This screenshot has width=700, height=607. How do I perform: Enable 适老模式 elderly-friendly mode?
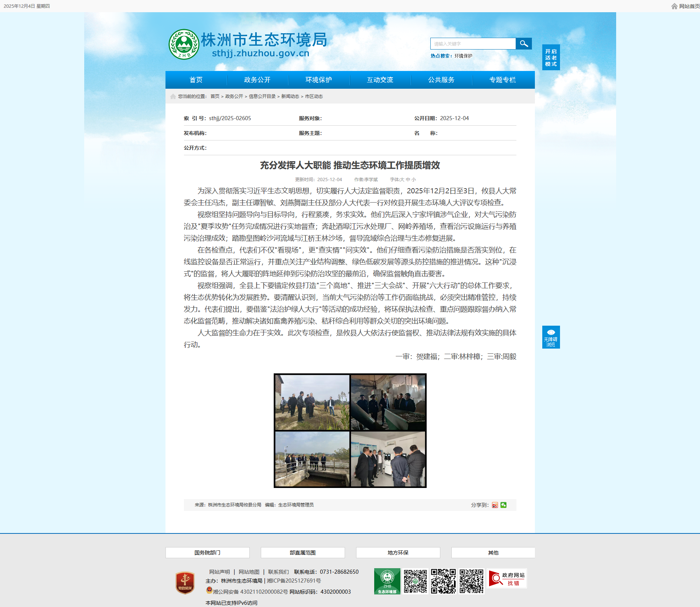click(x=551, y=57)
